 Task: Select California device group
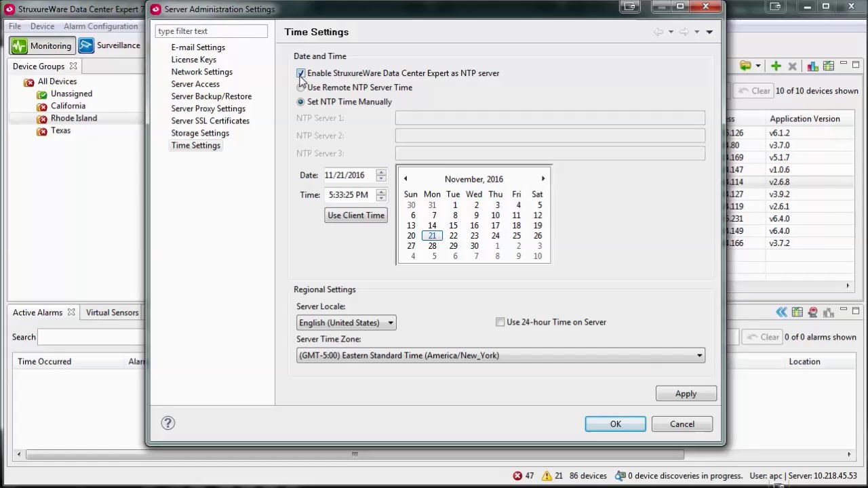pyautogui.click(x=68, y=106)
